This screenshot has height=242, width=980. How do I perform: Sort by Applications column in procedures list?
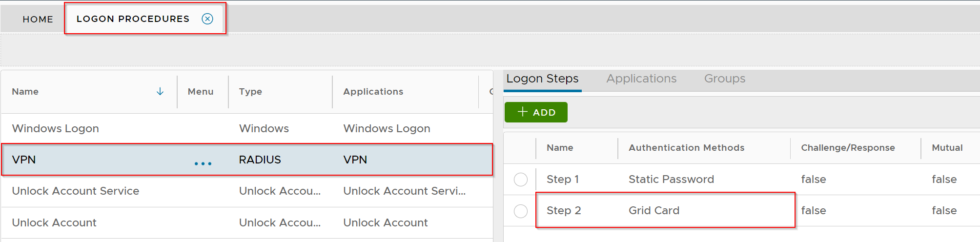click(x=373, y=92)
